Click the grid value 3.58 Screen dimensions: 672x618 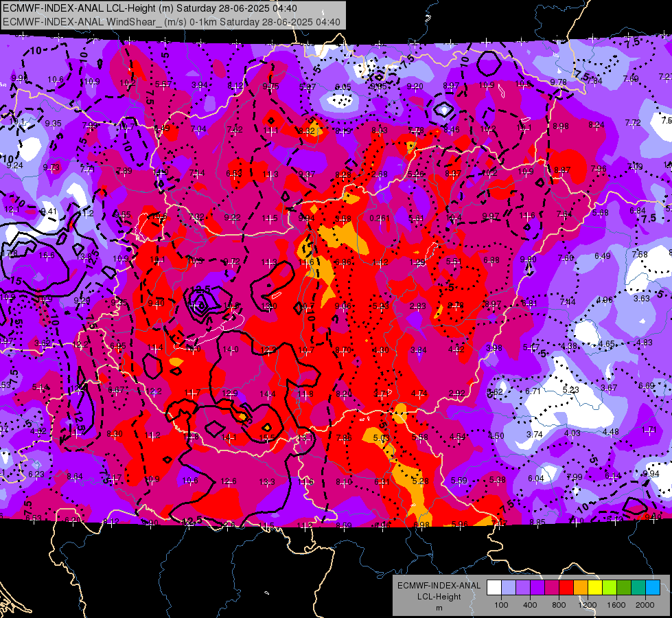pyautogui.click(x=343, y=219)
